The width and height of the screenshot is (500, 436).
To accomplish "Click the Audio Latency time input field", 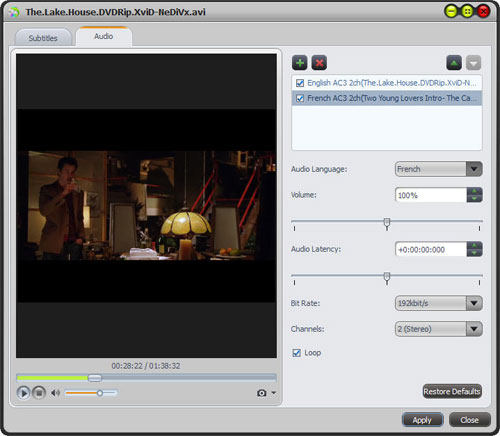I will [431, 249].
